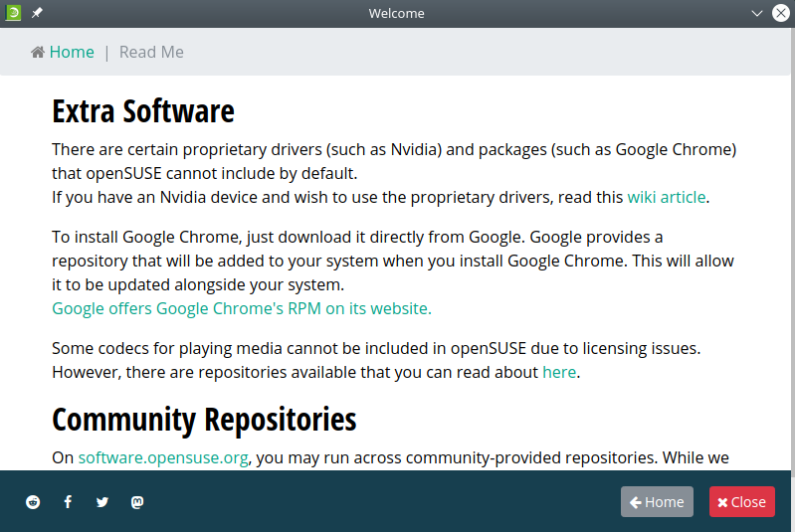Open the software.opensuse.org link
This screenshot has height=532, width=795.
point(163,458)
